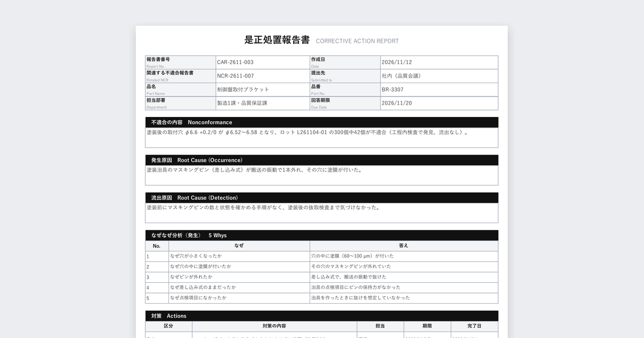This screenshot has width=644, height=338.
Task: Select department 製造1課・品質保証課
Action: (x=242, y=103)
